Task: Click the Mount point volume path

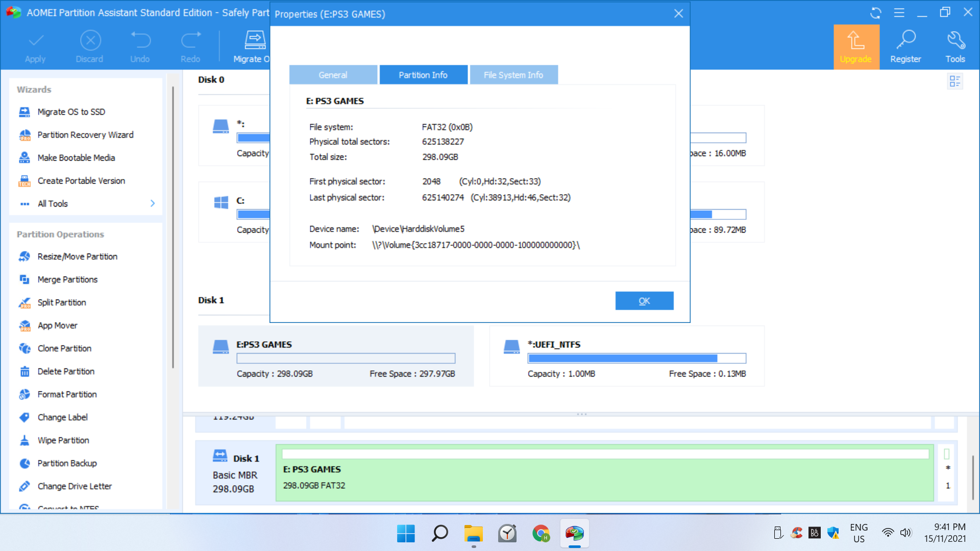Action: [476, 245]
